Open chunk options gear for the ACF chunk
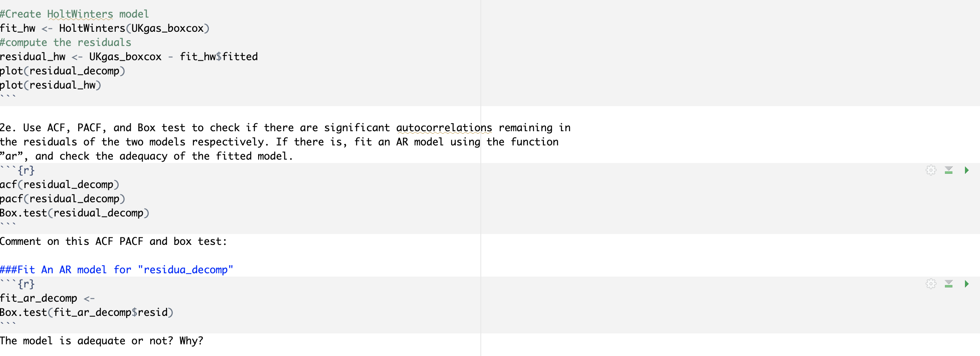This screenshot has height=356, width=980. [x=931, y=170]
